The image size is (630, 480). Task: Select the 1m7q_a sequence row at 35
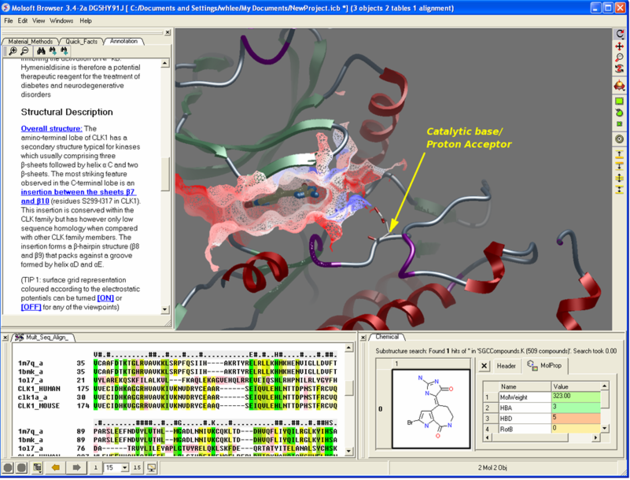tap(177, 363)
